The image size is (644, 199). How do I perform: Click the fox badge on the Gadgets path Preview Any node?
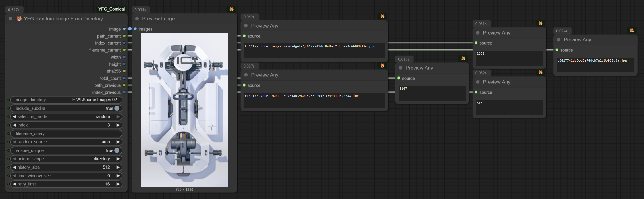[x=382, y=16]
